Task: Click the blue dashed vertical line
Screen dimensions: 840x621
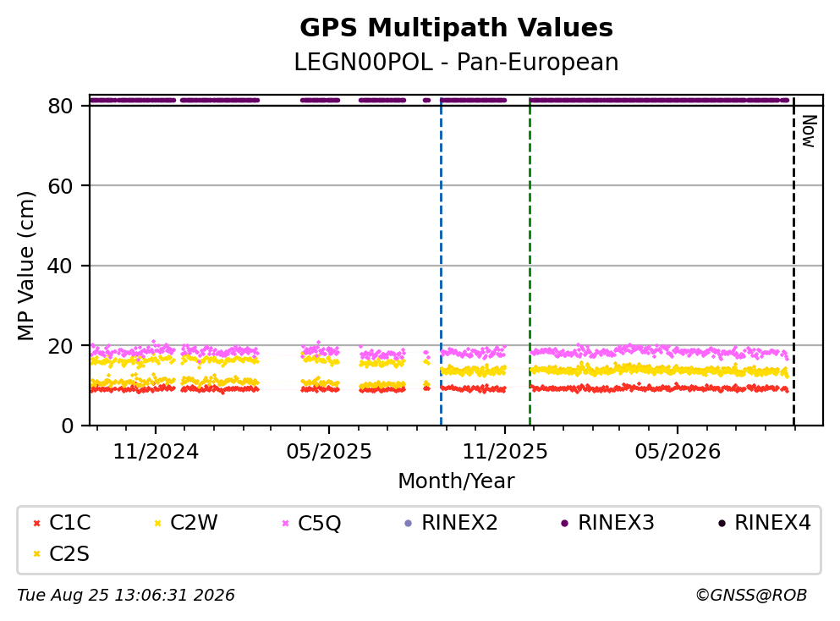Action: [x=441, y=262]
